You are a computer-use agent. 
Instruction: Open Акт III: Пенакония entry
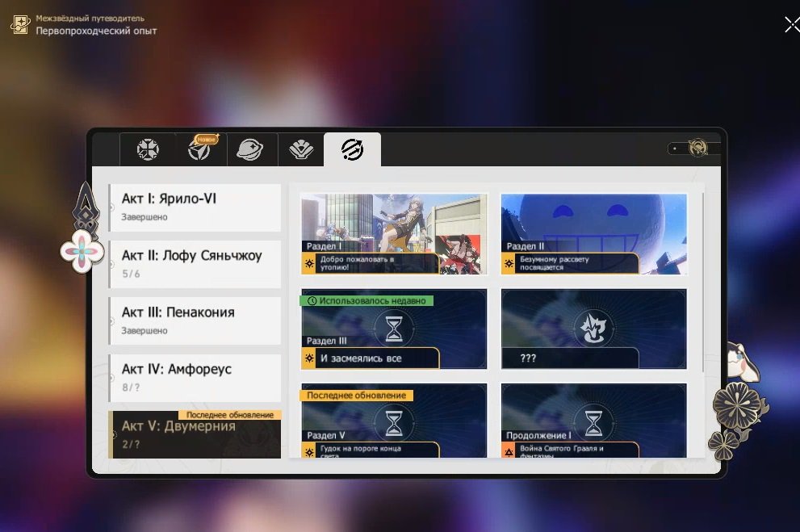(x=195, y=320)
